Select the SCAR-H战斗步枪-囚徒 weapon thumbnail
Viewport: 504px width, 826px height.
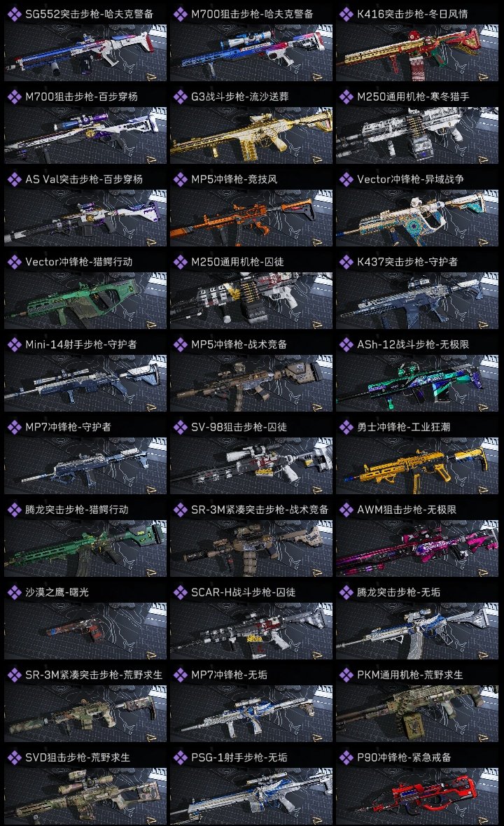point(251,631)
